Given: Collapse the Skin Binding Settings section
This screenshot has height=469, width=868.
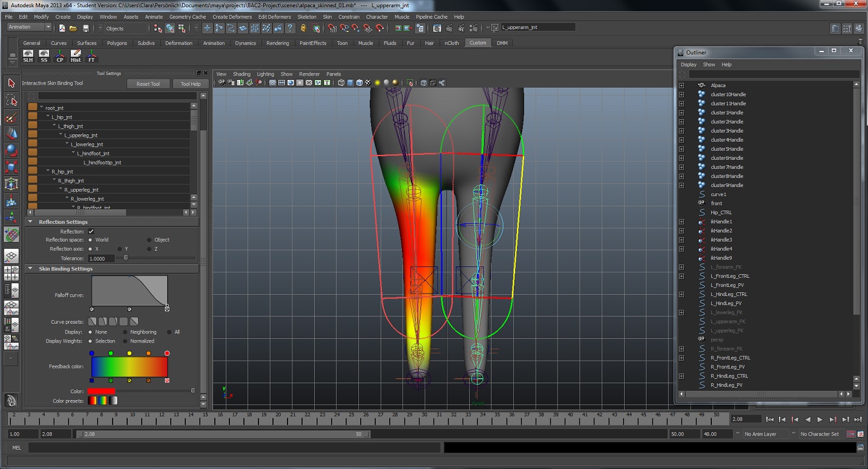Looking at the screenshot, I should [30, 269].
